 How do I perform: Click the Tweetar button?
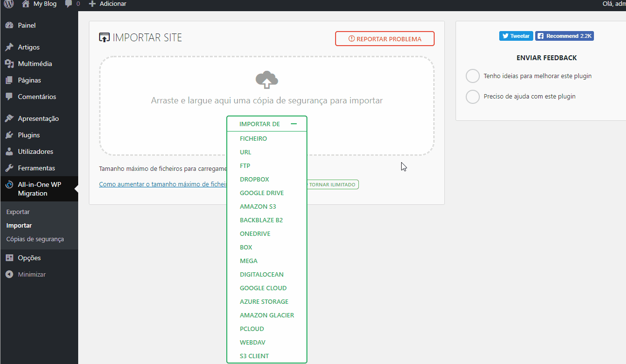click(516, 36)
